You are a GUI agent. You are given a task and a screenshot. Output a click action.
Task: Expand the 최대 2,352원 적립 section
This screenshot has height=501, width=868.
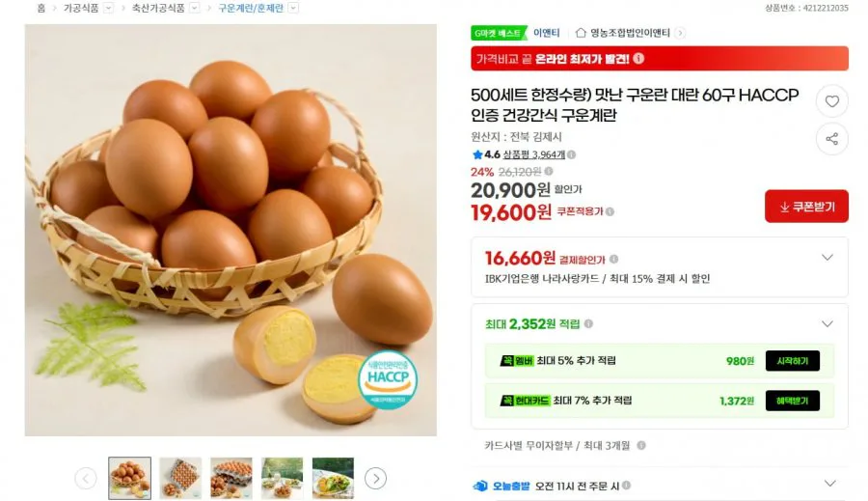click(827, 324)
